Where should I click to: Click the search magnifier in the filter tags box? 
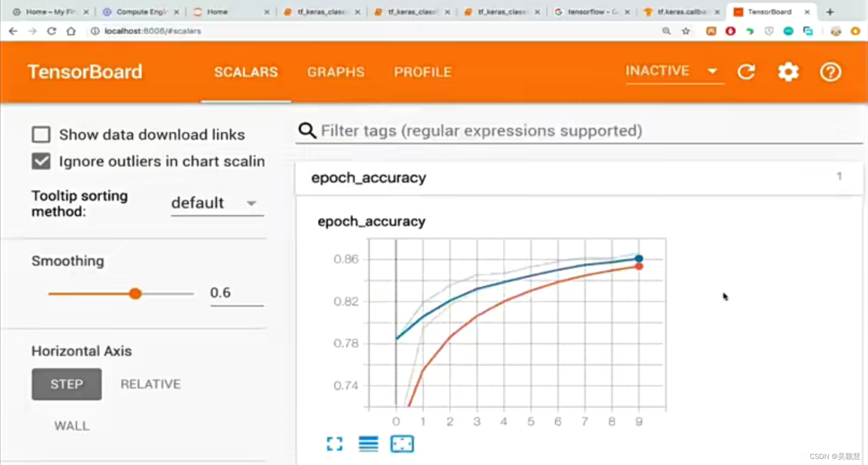307,131
